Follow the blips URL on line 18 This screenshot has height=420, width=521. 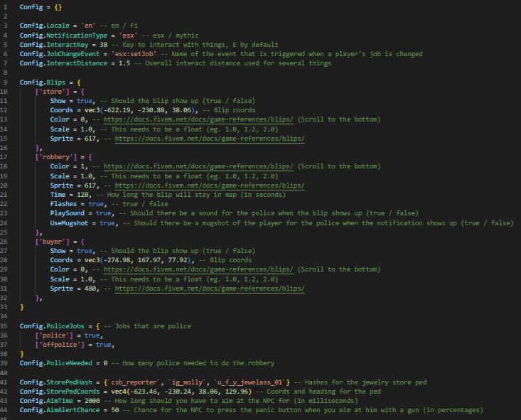pos(198,166)
